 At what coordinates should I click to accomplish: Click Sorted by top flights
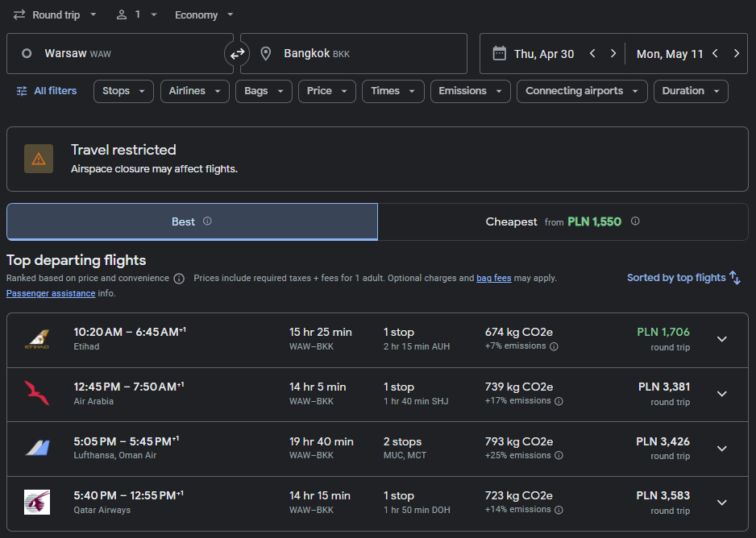(x=683, y=277)
